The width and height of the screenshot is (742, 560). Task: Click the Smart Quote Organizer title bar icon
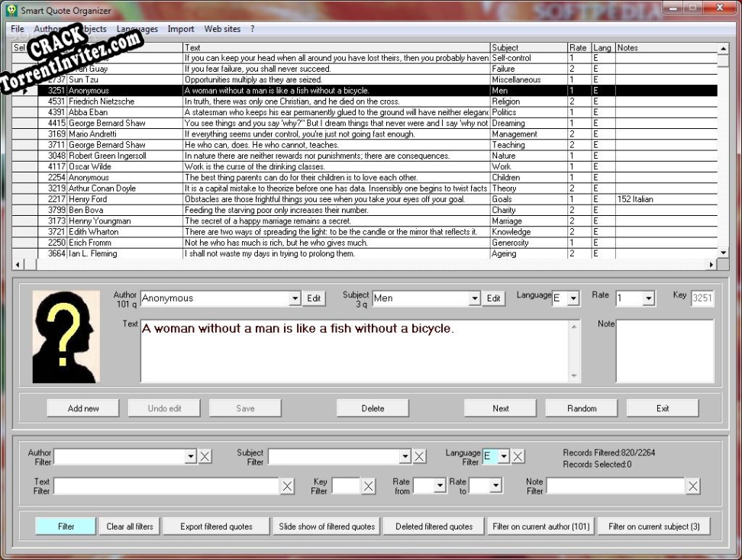[x=10, y=10]
